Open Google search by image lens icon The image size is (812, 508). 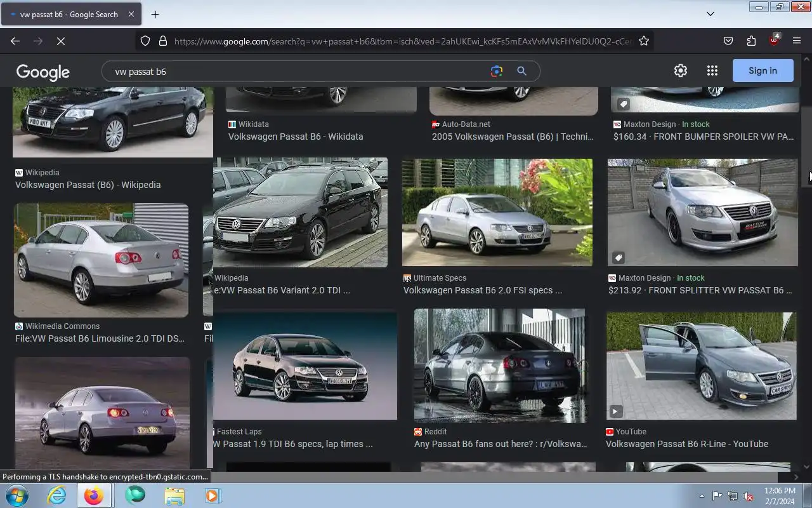[x=497, y=71]
